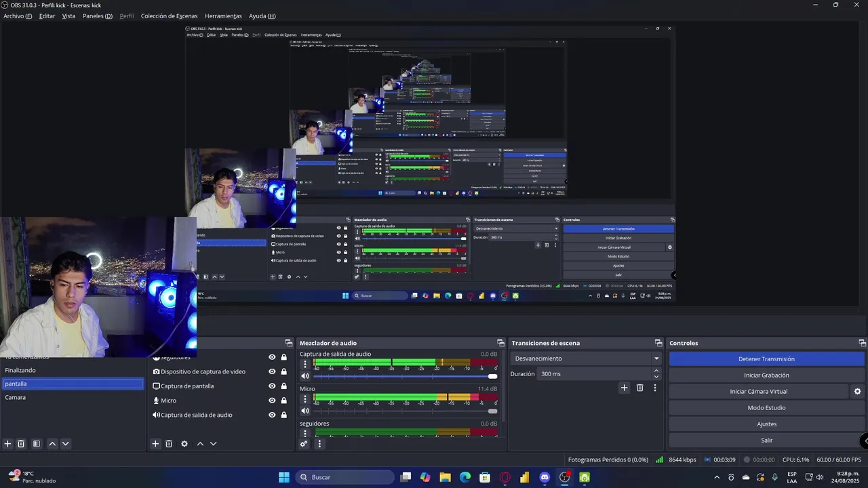Open virtual camera settings gear
Viewport: 868px width, 488px height.
coord(857,392)
